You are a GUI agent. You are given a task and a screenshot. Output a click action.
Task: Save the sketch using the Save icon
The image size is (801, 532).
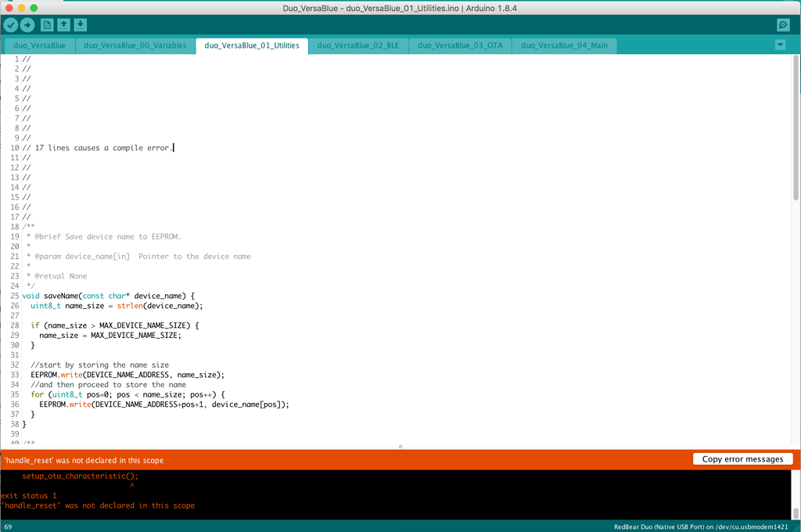(x=80, y=24)
